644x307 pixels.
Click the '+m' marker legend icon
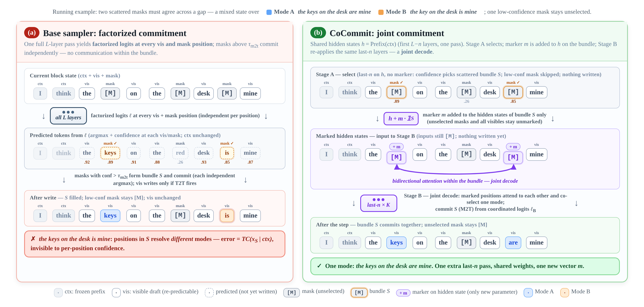(x=403, y=293)
